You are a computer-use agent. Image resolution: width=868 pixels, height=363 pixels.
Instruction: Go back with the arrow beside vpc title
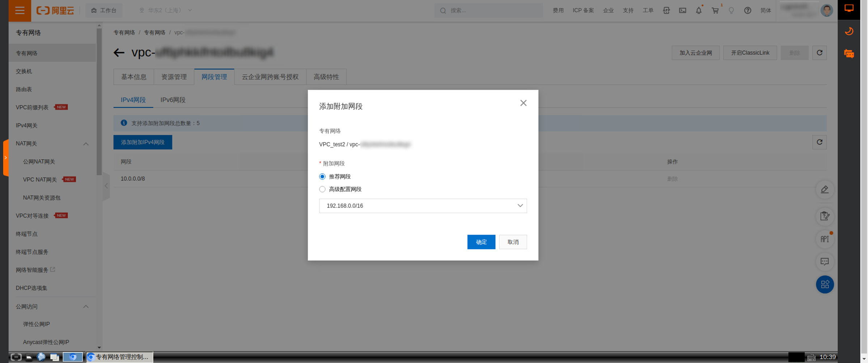119,53
